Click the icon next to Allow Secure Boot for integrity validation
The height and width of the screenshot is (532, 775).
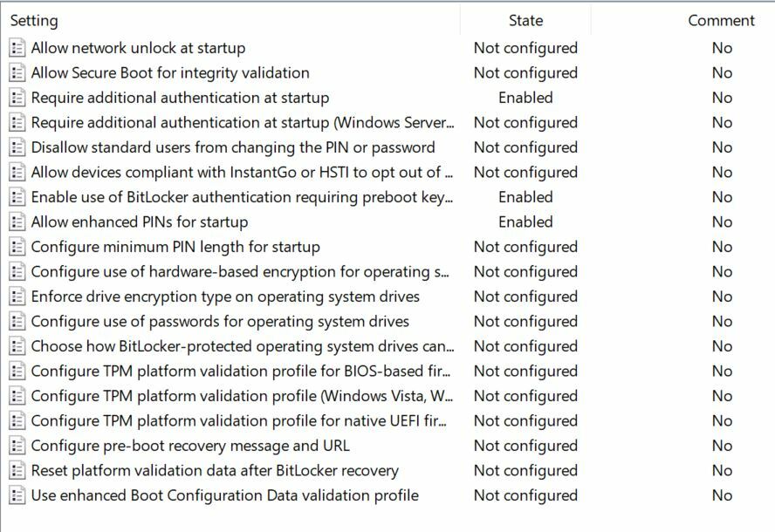click(x=17, y=73)
